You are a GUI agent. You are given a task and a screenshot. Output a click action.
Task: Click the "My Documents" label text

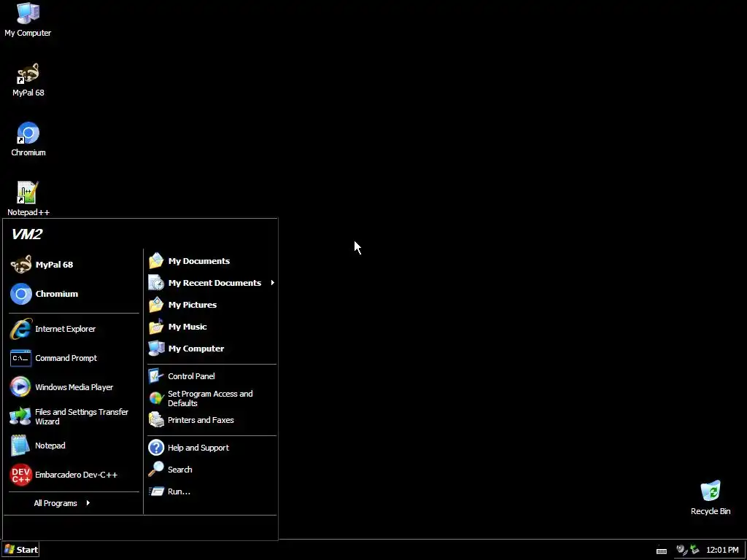(x=199, y=261)
